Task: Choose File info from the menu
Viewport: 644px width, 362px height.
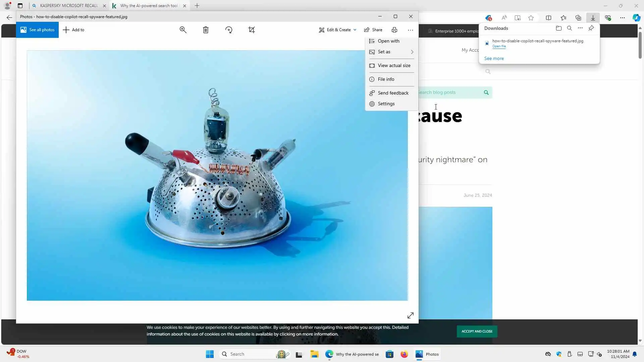Action: 386,79
